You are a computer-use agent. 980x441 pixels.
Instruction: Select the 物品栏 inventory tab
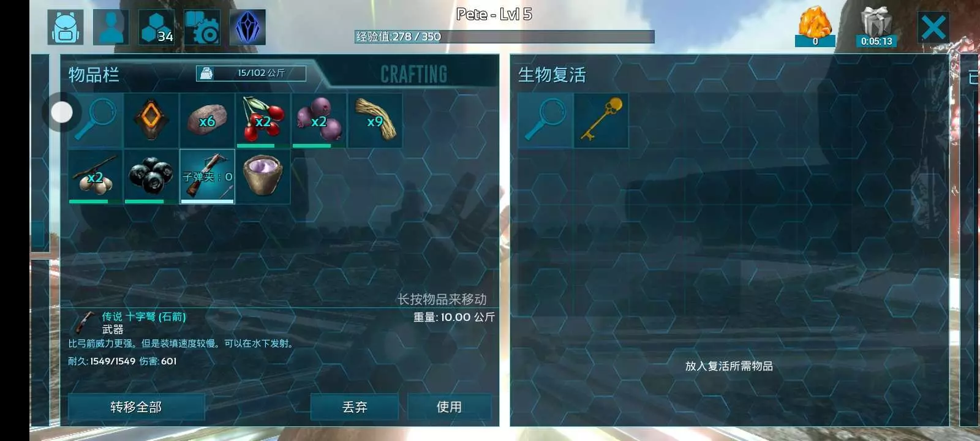coord(94,75)
